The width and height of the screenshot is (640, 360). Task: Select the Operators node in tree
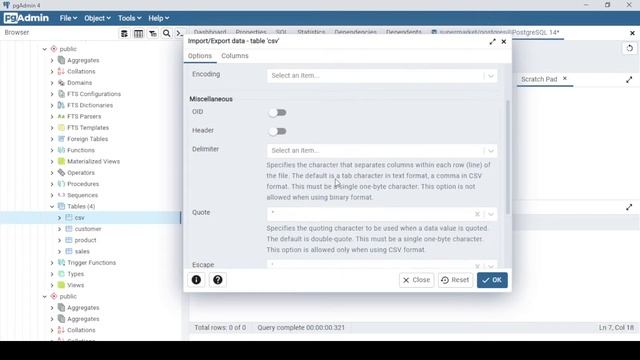click(x=81, y=173)
